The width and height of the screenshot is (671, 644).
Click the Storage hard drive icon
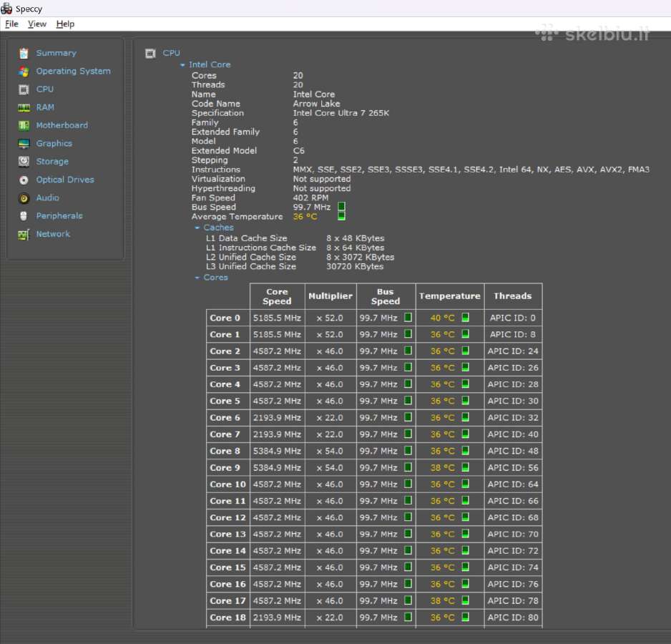[x=24, y=162]
